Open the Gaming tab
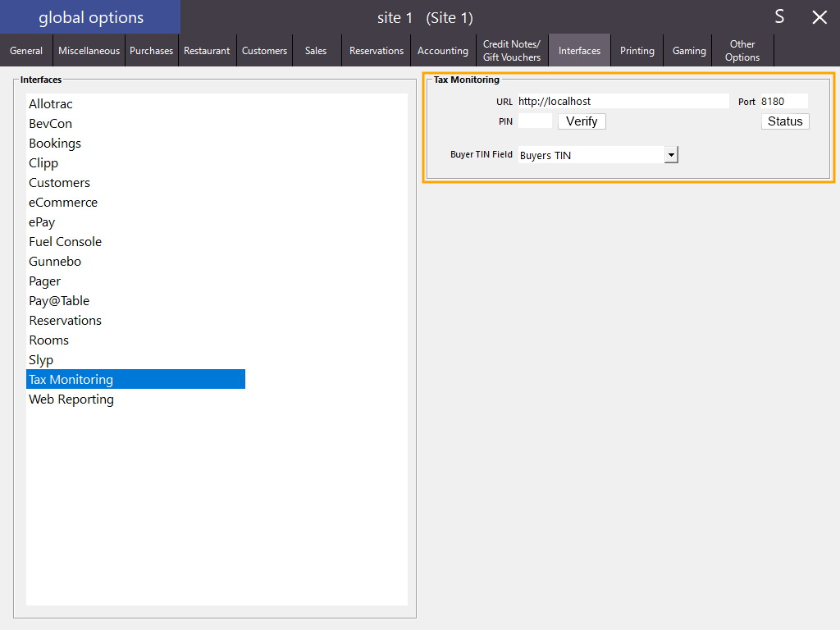Screen dimensions: 840x630 coord(689,51)
